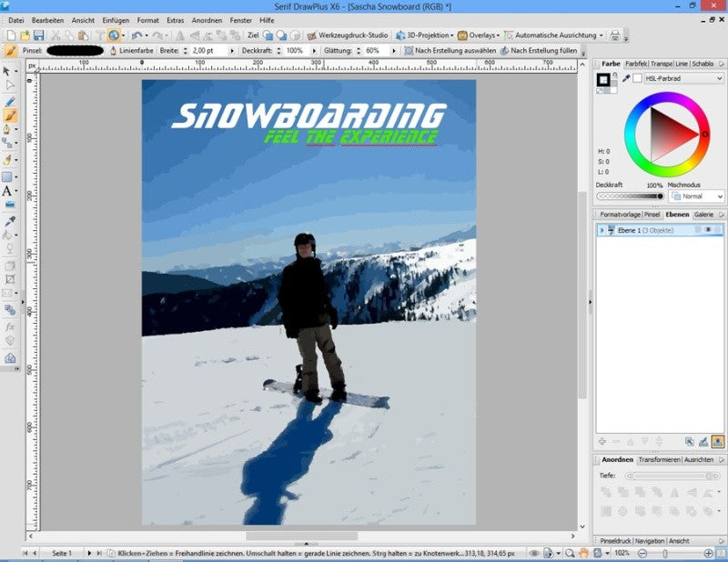This screenshot has height=562, width=728.
Task: Click the Open folder icon
Action: [25, 35]
